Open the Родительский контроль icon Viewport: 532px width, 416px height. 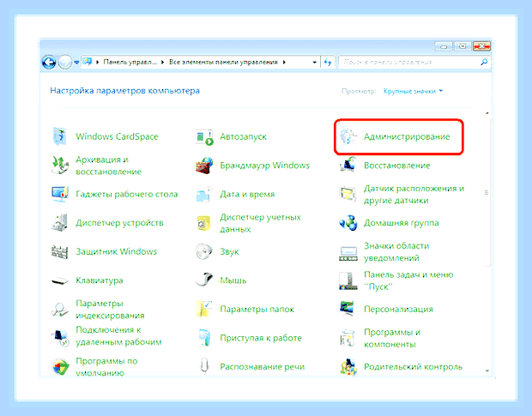tap(348, 367)
